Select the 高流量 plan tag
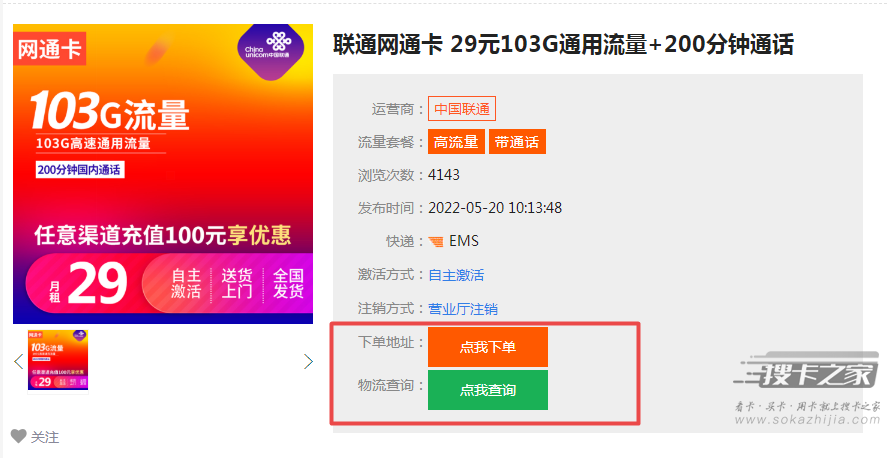 456,142
